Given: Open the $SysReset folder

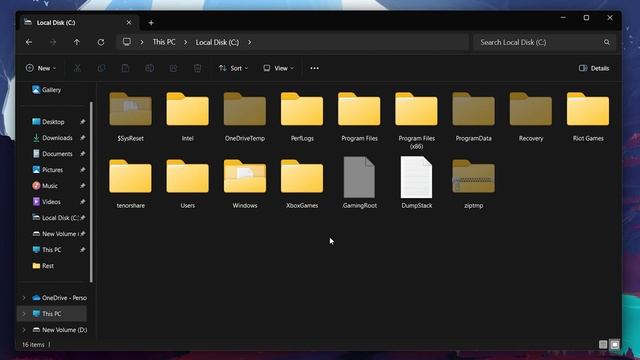Looking at the screenshot, I should coord(131,117).
